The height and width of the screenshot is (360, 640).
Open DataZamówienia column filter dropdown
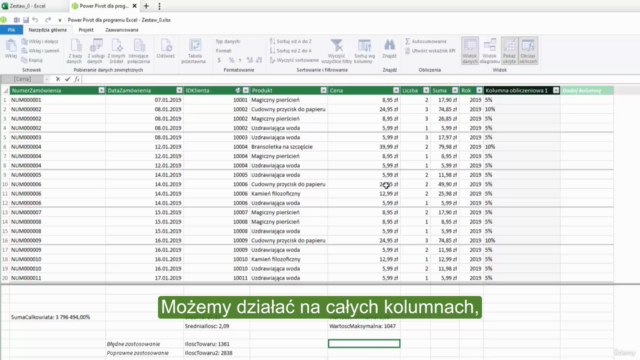(x=179, y=90)
